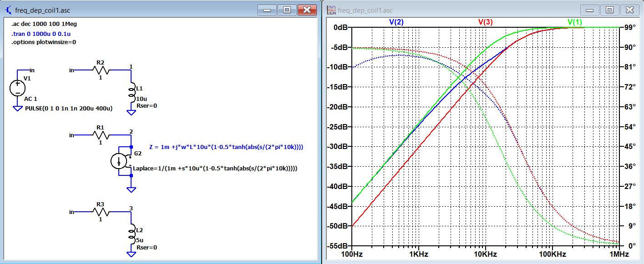This screenshot has height=264, width=644.
Task: Click ground symbol below L2
Action: coord(132,254)
